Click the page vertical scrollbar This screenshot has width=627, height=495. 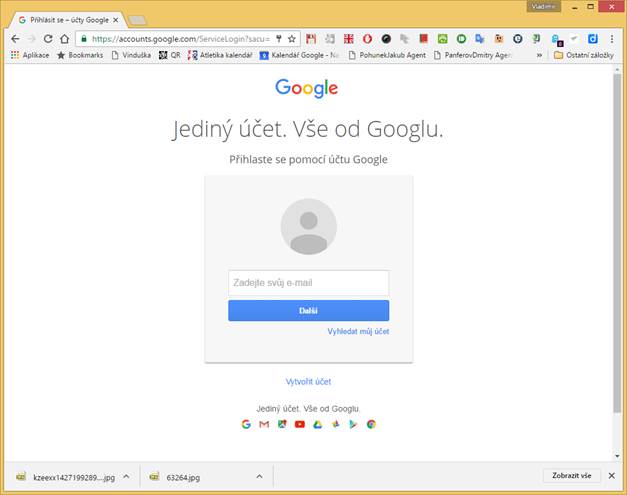[617, 243]
